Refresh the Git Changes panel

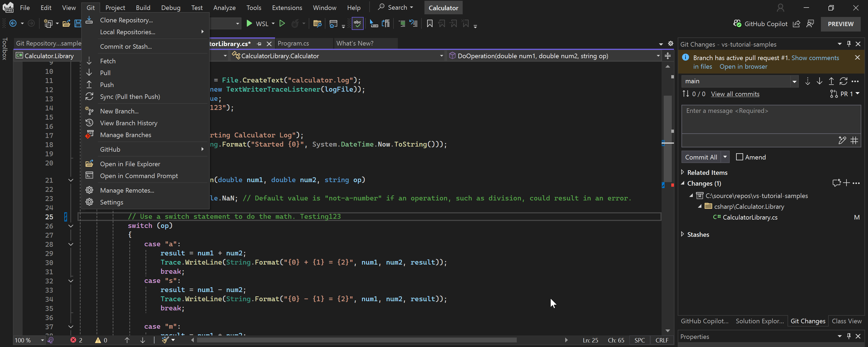(x=844, y=81)
